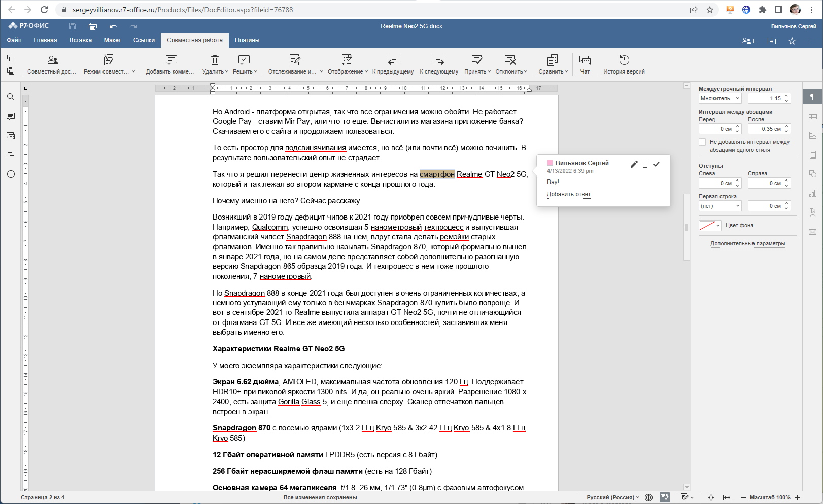Open Дополнительные параметры link
The height and width of the screenshot is (504, 823).
(x=747, y=243)
